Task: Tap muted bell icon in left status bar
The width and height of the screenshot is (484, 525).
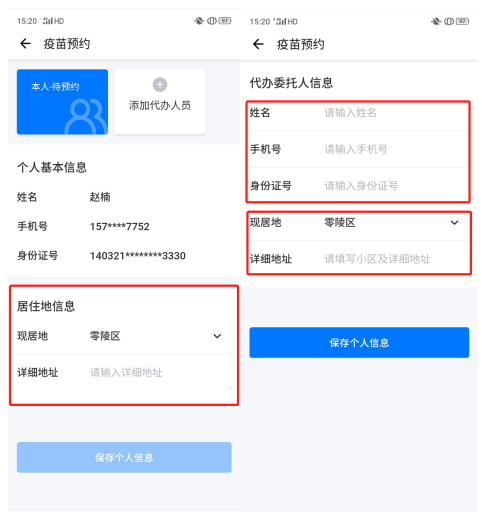Action: point(199,21)
